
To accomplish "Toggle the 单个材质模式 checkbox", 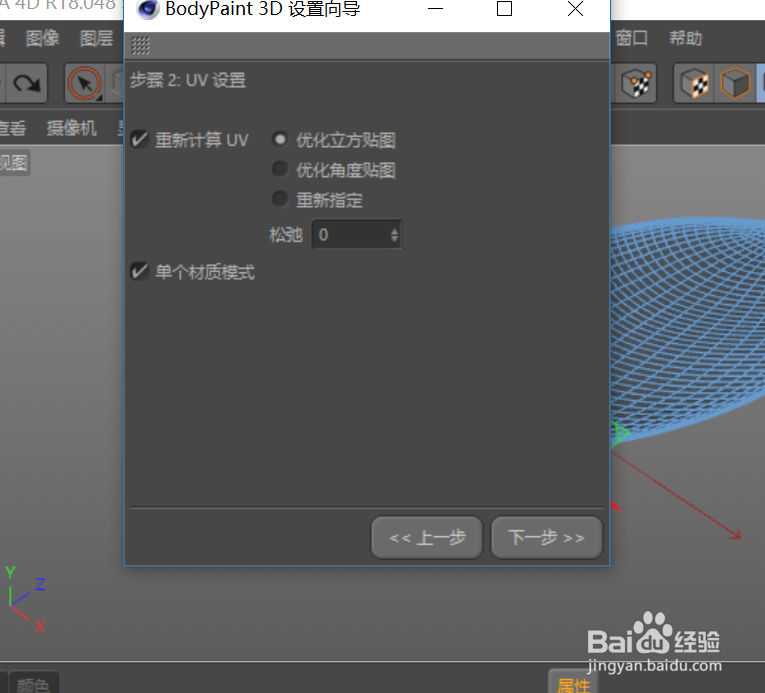I will point(140,271).
